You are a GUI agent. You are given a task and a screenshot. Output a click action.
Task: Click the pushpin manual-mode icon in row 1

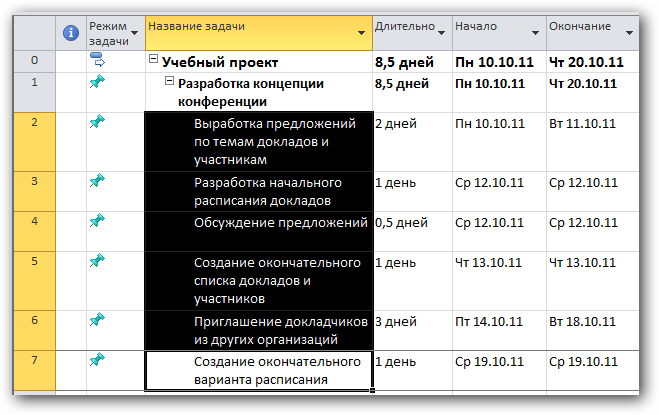pyautogui.click(x=97, y=81)
